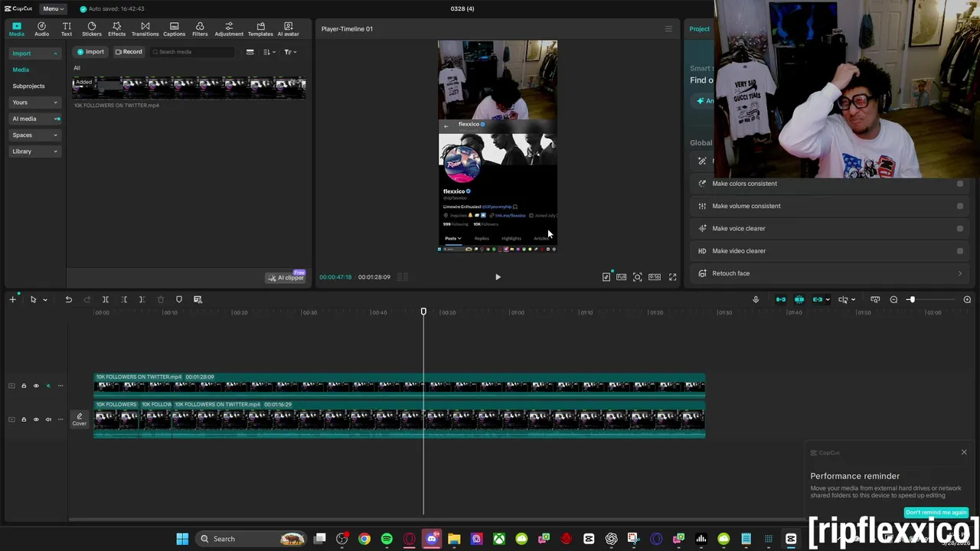The height and width of the screenshot is (551, 980).
Task: Click the Cover edit button on track
Action: click(x=80, y=419)
